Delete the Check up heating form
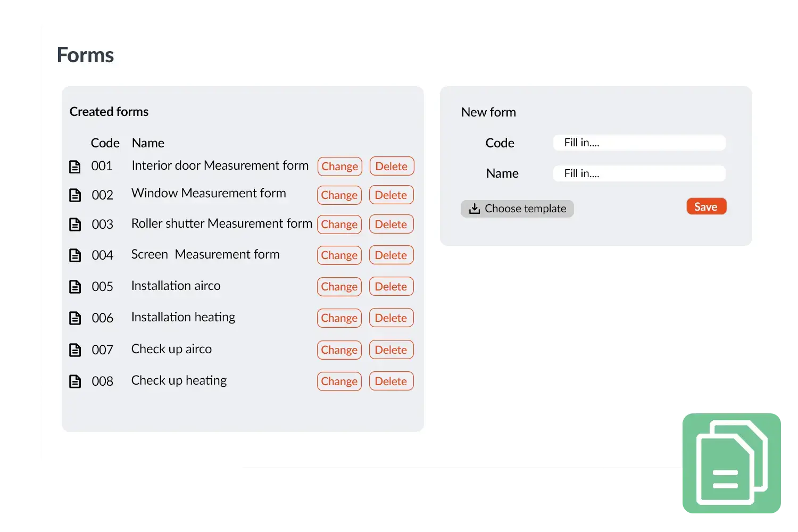 point(391,381)
